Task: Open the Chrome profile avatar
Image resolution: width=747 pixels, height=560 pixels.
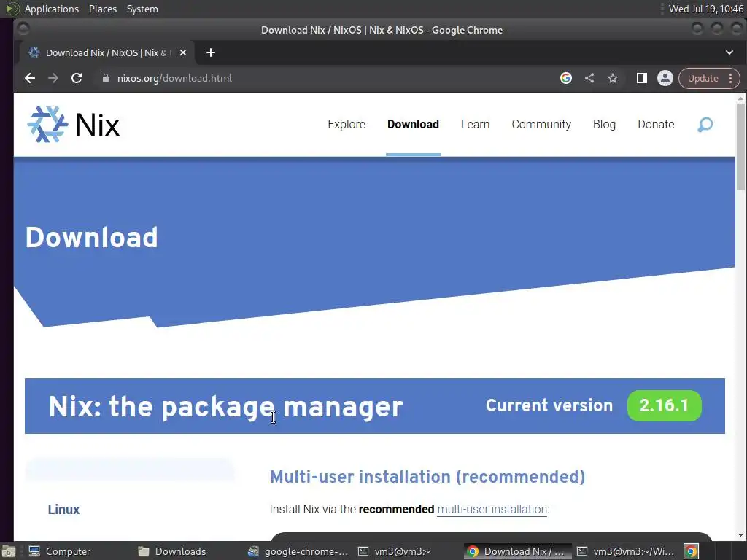Action: pos(665,78)
